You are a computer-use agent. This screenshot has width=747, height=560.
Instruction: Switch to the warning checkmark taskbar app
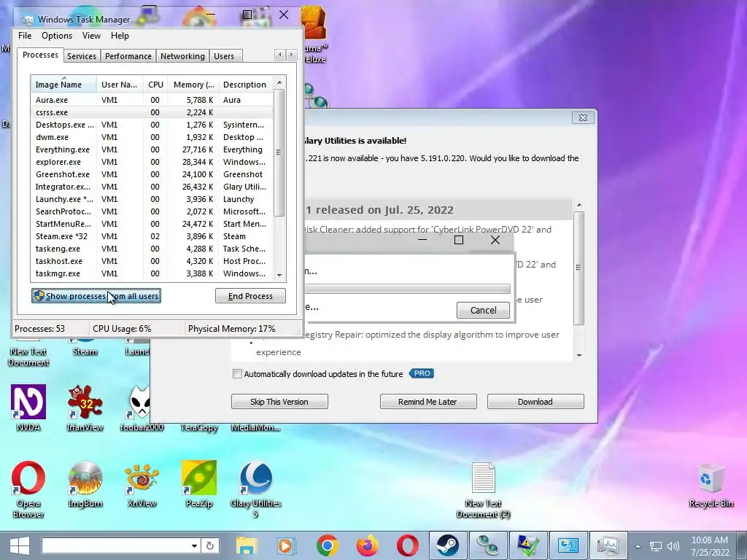point(528,545)
